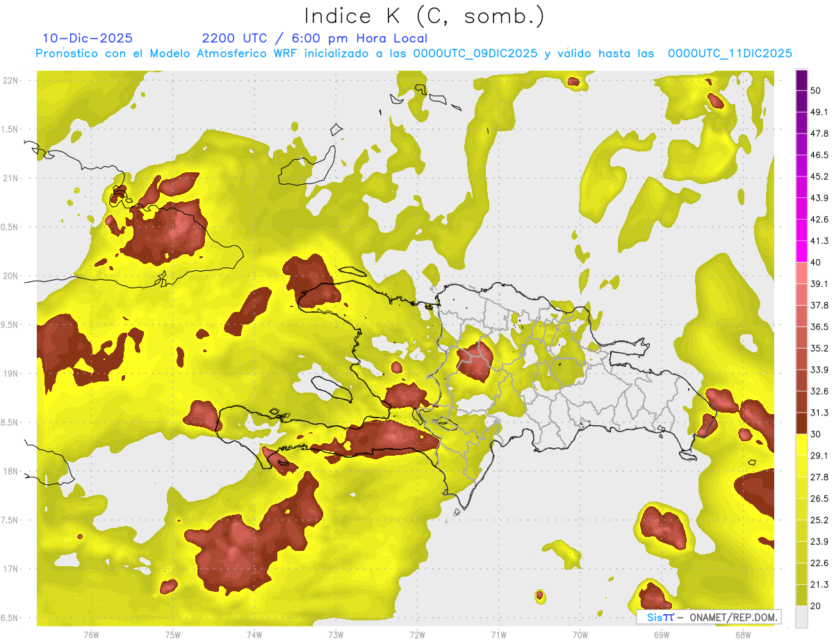The width and height of the screenshot is (834, 644).
Task: Click the bottom colorbar value "20"
Action: pyautogui.click(x=816, y=606)
